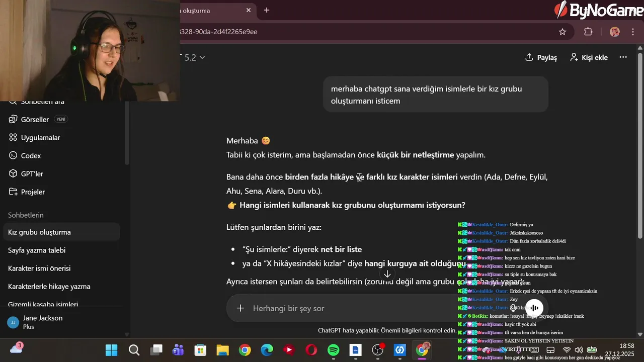
Task: Click the scroll-to-bottom arrow button
Action: (x=387, y=274)
